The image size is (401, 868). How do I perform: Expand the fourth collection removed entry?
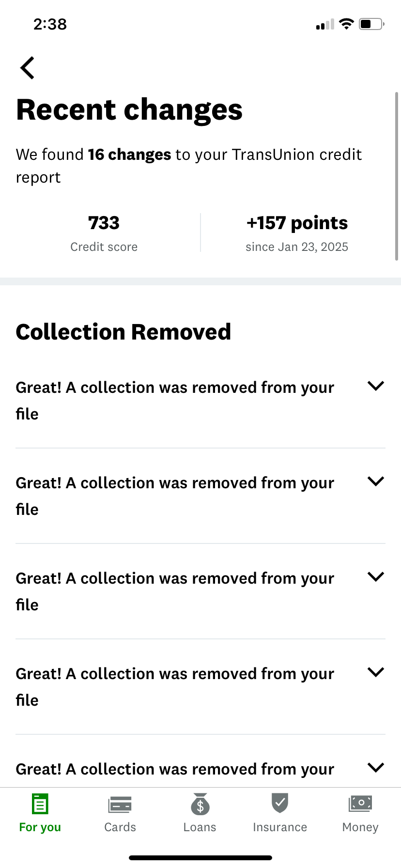tap(375, 672)
